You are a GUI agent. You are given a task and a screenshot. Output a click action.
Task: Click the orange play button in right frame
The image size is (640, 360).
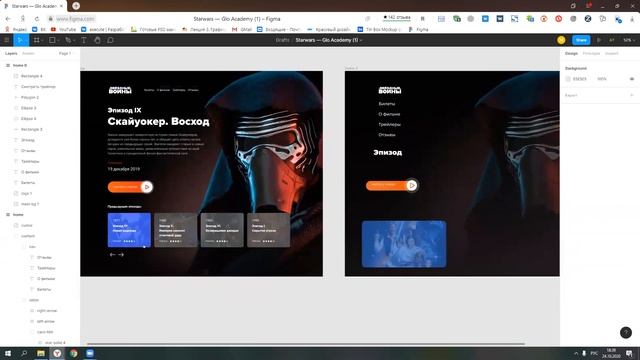391,185
